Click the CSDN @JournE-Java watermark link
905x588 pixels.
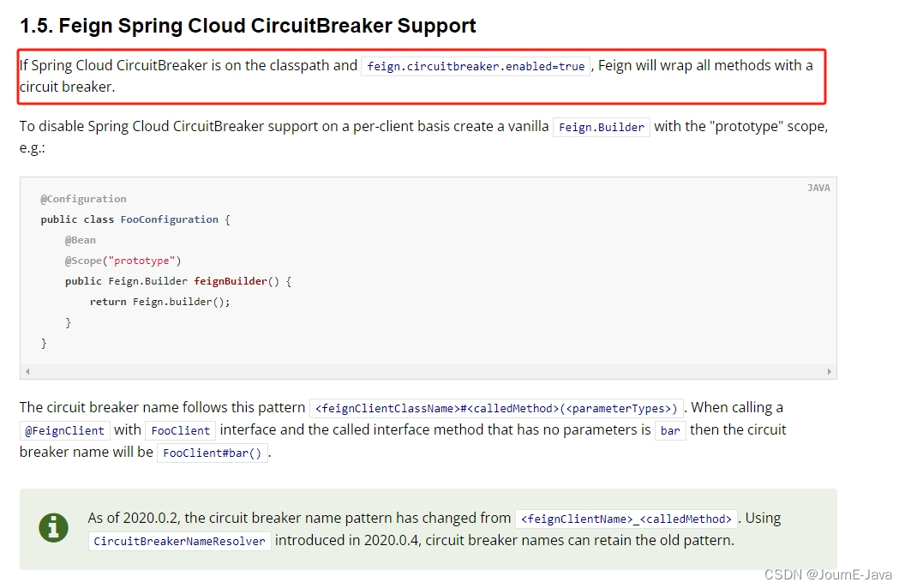(x=829, y=574)
